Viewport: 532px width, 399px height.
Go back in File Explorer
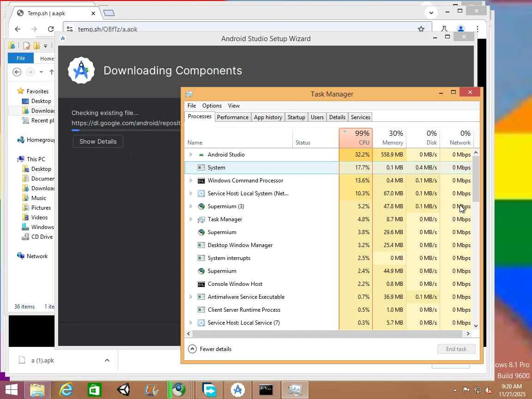17,72
